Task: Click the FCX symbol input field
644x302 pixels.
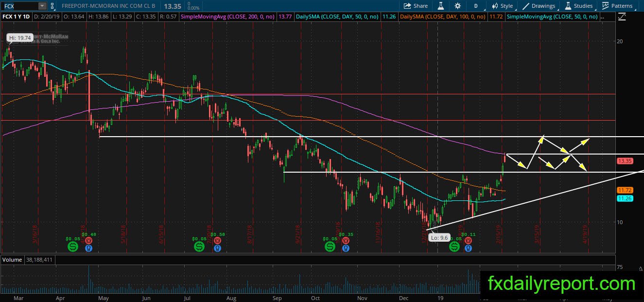Action: click(19, 6)
